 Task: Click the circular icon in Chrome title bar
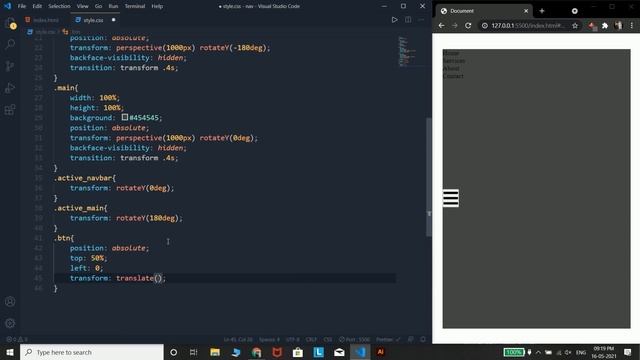pyautogui.click(x=575, y=11)
